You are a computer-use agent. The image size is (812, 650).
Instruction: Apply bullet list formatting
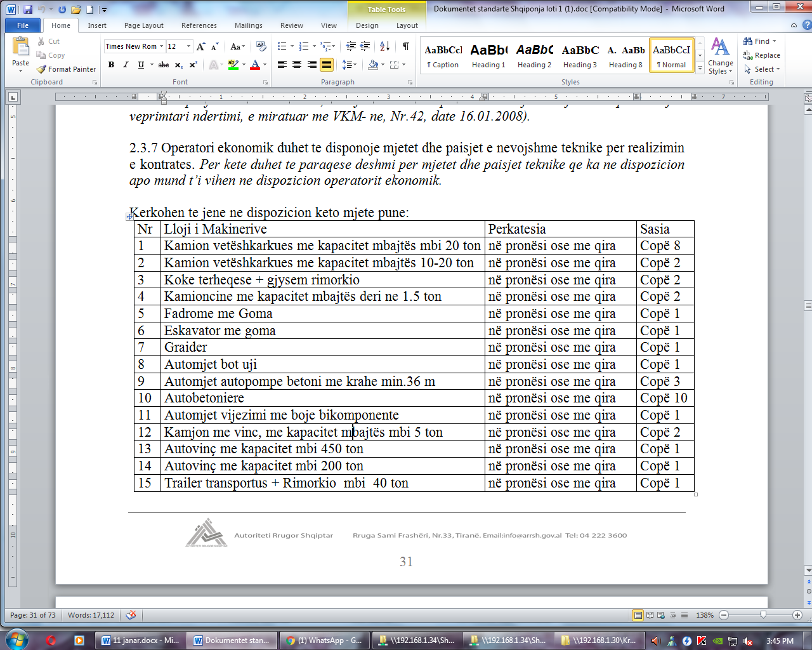[282, 46]
